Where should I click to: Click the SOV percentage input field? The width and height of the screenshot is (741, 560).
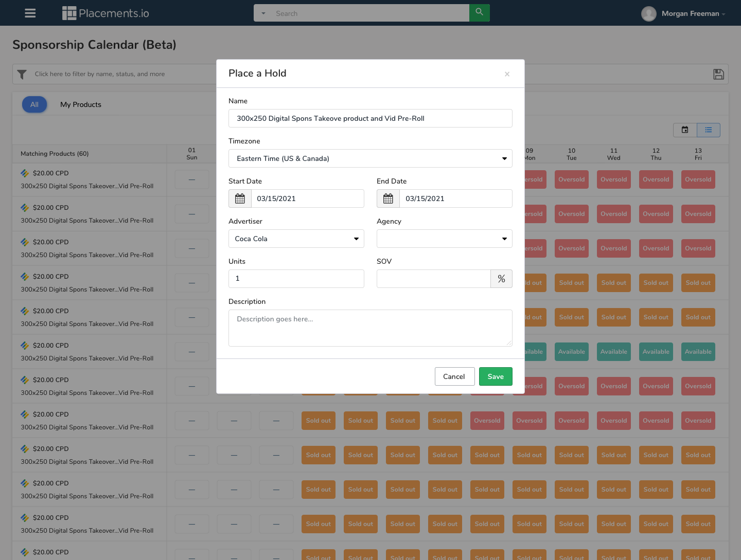(433, 279)
